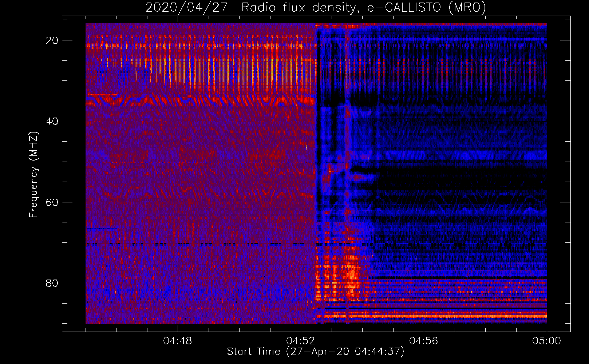Click the 'Start Time (27-Apr-20 04:44:37)' label

316,352
